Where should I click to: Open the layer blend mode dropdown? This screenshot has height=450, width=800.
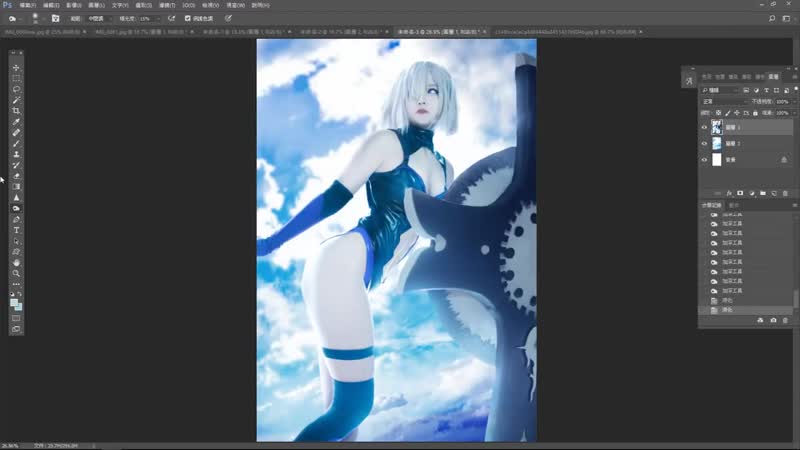tap(724, 102)
